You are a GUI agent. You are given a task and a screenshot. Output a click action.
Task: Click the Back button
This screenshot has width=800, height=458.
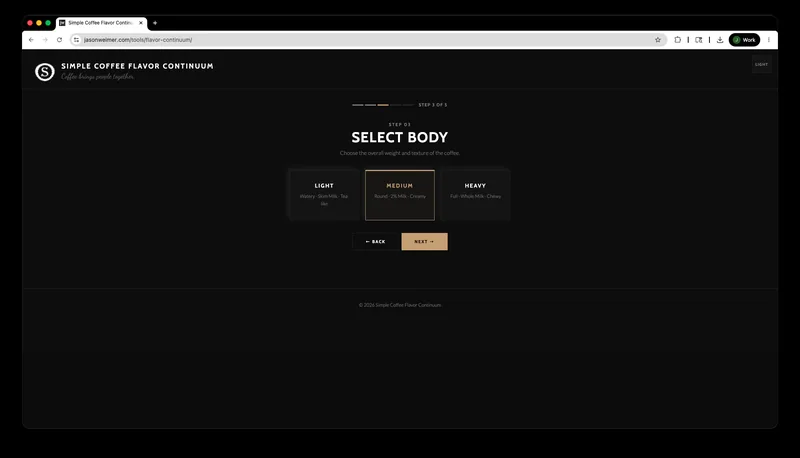[376, 242]
